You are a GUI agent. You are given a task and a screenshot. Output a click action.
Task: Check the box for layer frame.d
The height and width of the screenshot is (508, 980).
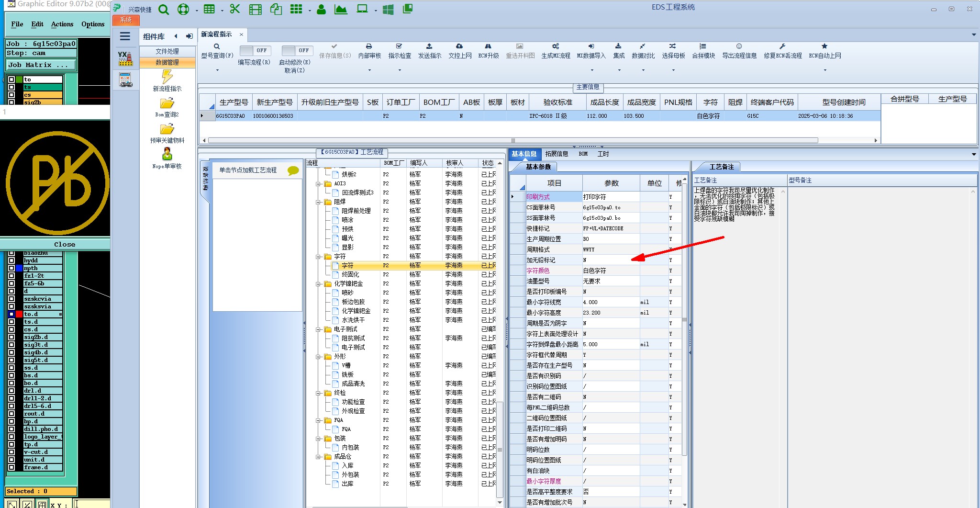pyautogui.click(x=11, y=467)
